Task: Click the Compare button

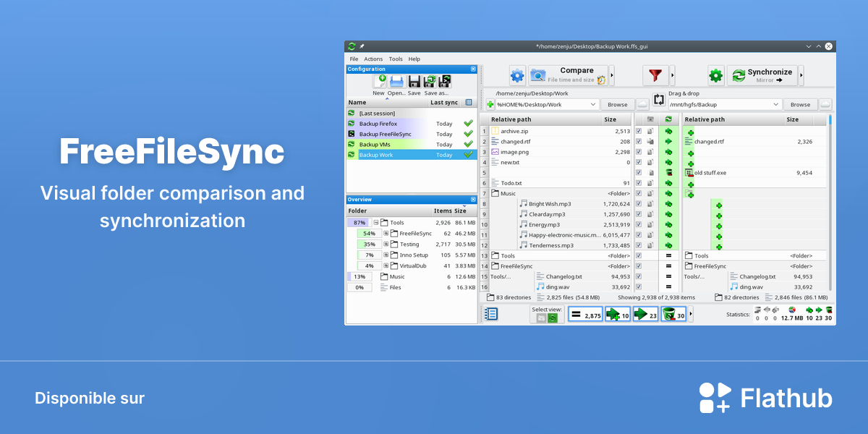Action: pyautogui.click(x=568, y=75)
